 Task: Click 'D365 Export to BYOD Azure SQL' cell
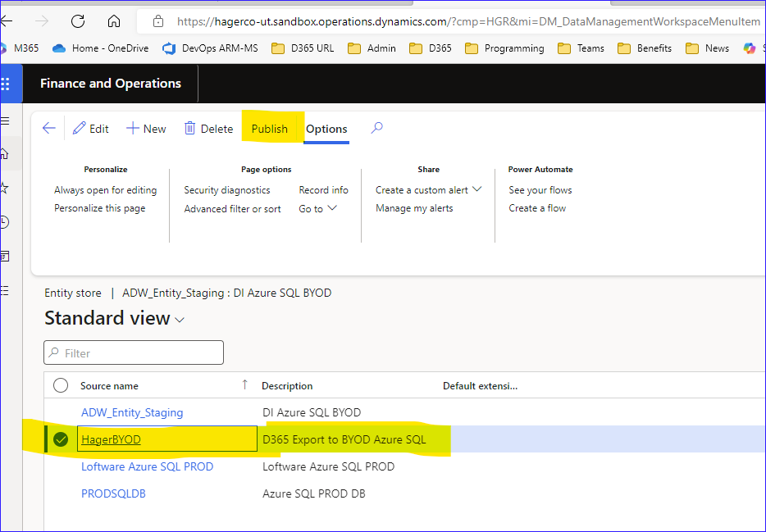click(x=344, y=439)
